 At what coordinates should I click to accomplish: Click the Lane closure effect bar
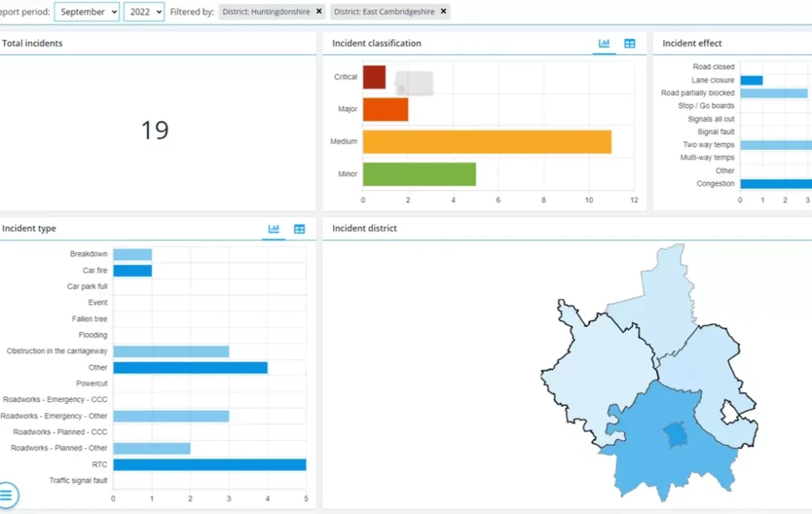tap(751, 80)
